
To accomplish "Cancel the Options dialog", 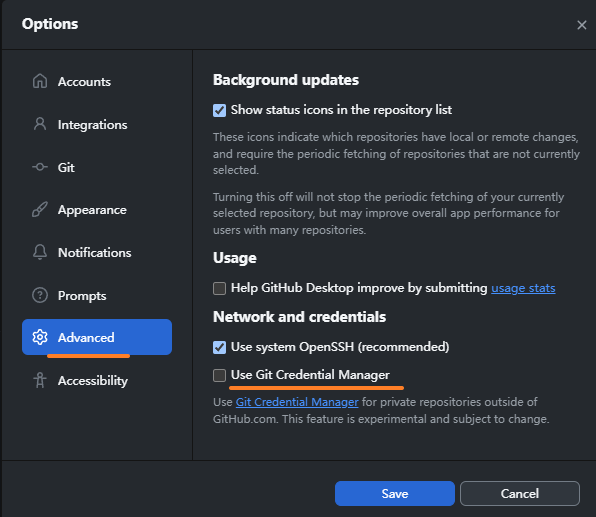I will 520,493.
